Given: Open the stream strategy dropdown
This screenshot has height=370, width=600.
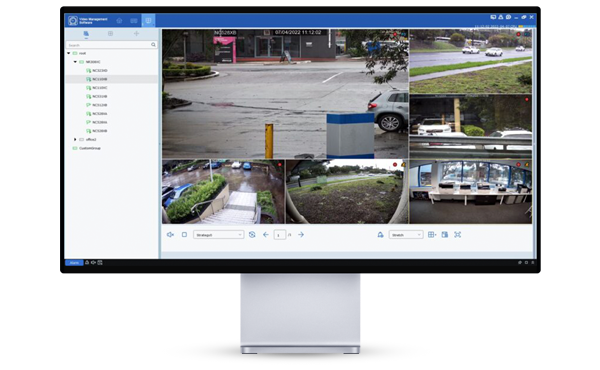Looking at the screenshot, I should tap(218, 235).
